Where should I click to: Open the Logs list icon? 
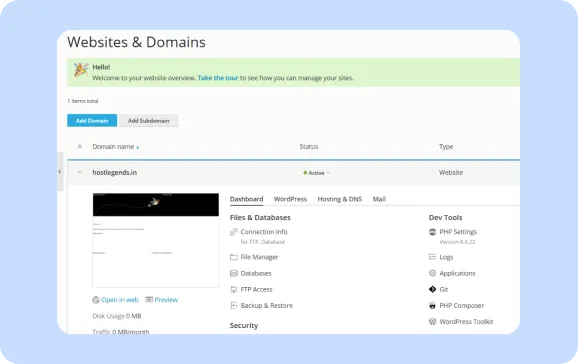tap(432, 257)
